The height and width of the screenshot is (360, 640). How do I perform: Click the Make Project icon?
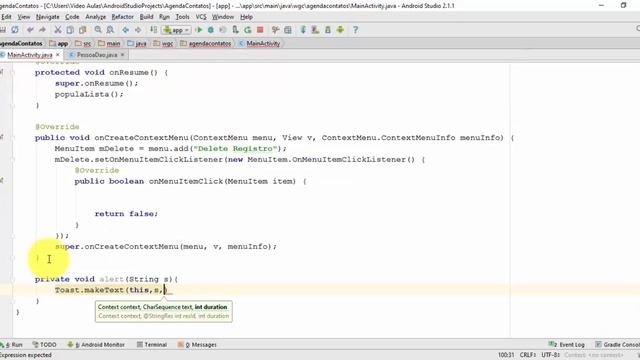click(153, 30)
